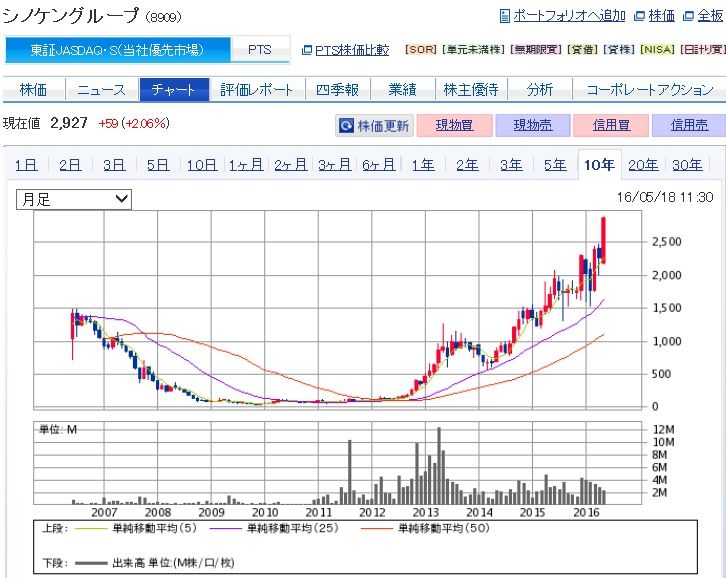Set chart period to 20年
726x578 pixels.
(643, 165)
